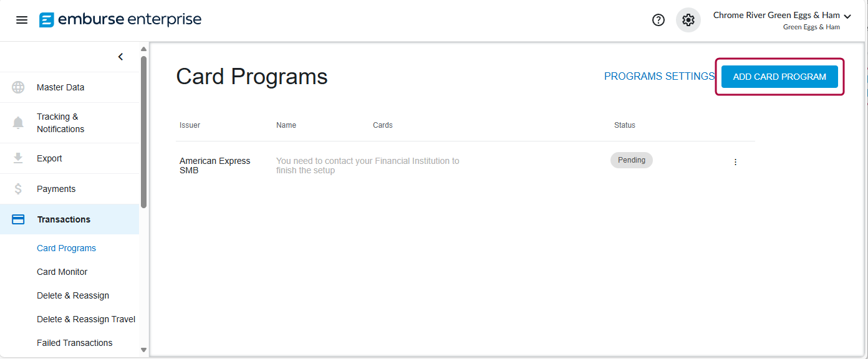Select Card Monitor in the sidebar
868x359 pixels.
(x=62, y=271)
